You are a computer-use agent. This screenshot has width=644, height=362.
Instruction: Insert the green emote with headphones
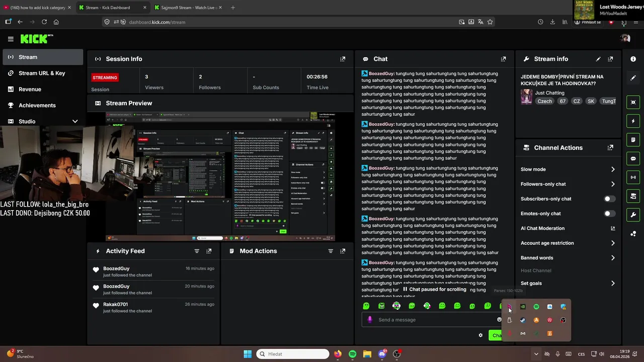click(396, 306)
